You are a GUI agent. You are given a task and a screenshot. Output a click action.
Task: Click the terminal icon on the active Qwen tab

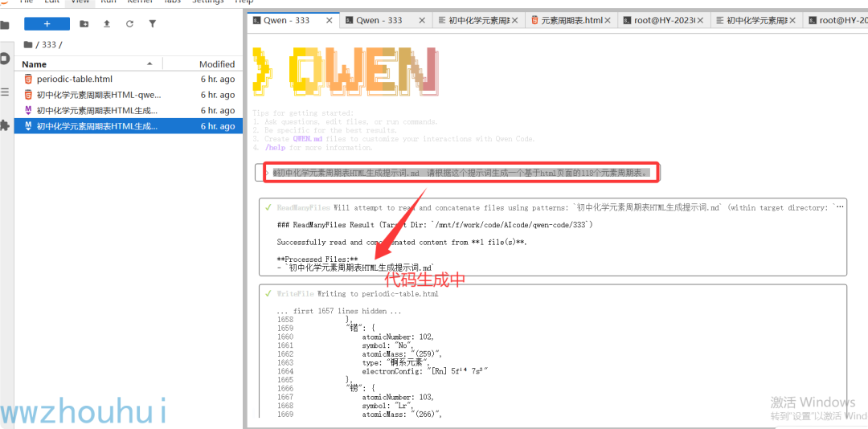pyautogui.click(x=256, y=20)
